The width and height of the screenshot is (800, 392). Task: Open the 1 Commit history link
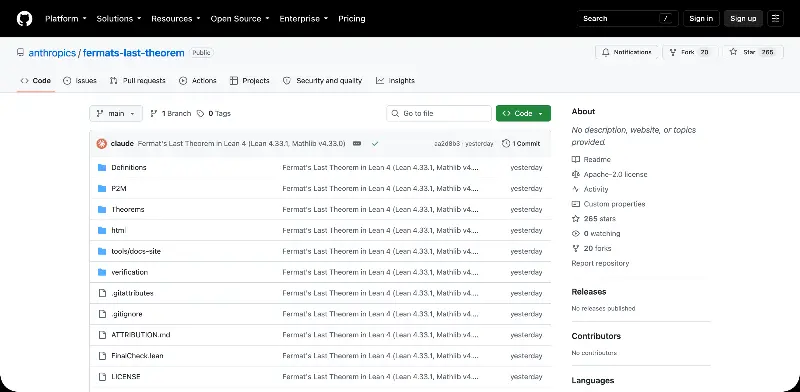coord(521,143)
